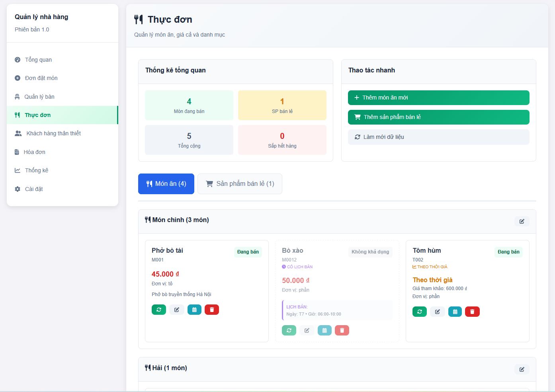Viewport: 555px width, 392px height.
Task: Open Thống kê in the sidebar
Action: (x=63, y=170)
